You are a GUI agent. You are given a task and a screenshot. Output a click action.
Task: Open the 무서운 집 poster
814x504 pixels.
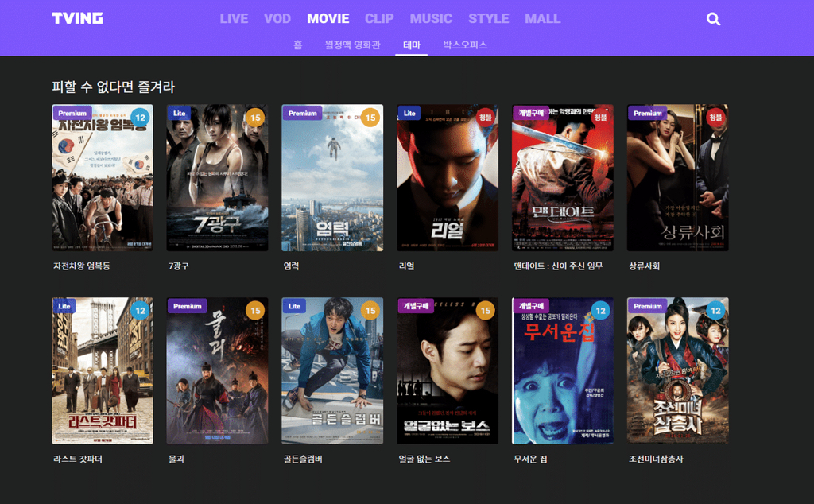click(x=563, y=370)
